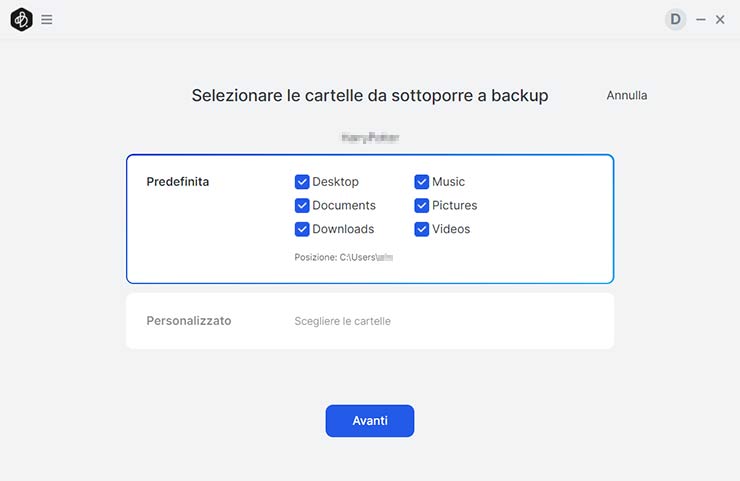The height and width of the screenshot is (481, 740).
Task: Uncheck the Documents folder checkbox
Action: click(x=302, y=205)
